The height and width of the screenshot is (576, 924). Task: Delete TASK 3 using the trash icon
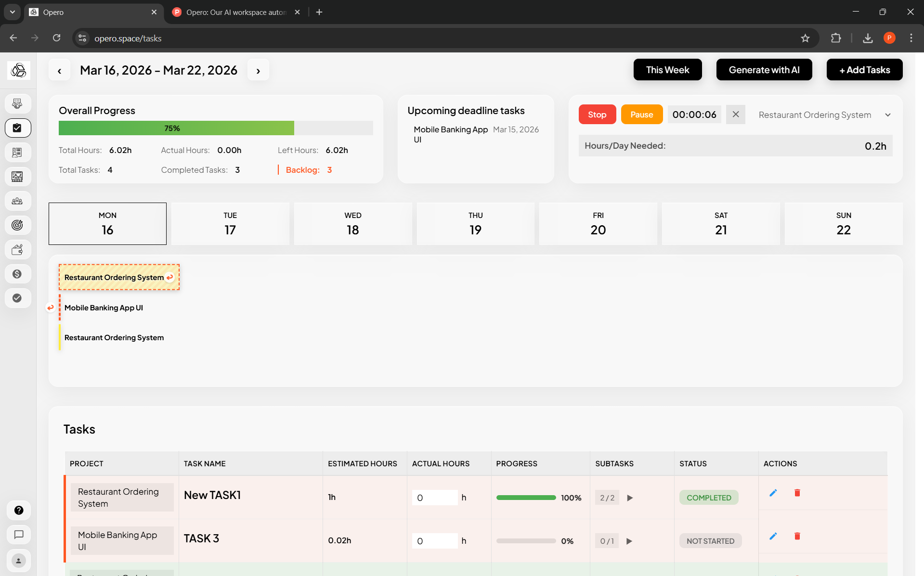(797, 536)
